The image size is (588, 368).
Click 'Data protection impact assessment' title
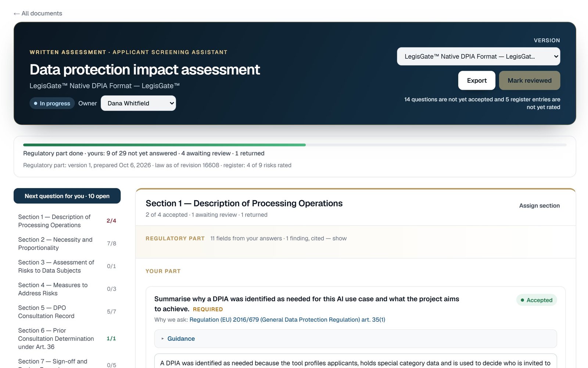point(145,70)
